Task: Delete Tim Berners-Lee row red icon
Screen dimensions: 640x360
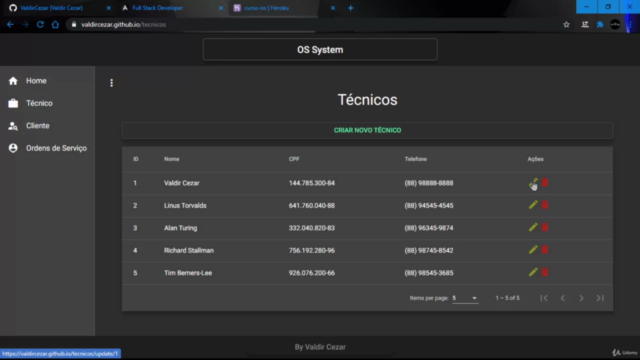Action: click(x=545, y=272)
